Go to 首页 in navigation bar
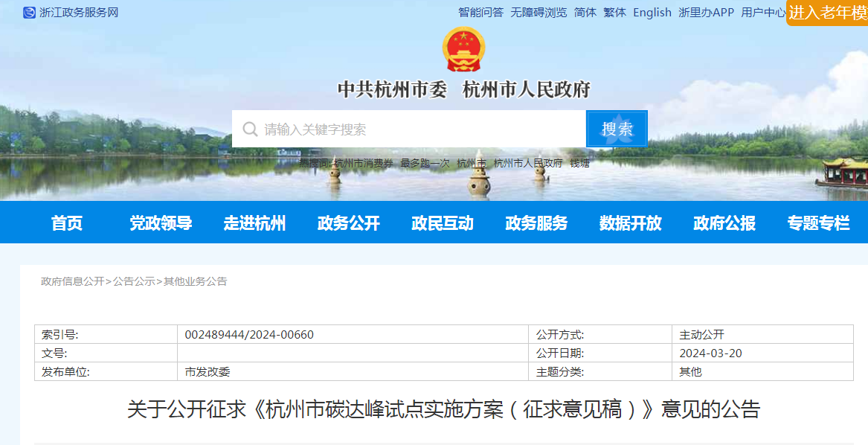Viewport: 868px width, 445px height. point(67,223)
